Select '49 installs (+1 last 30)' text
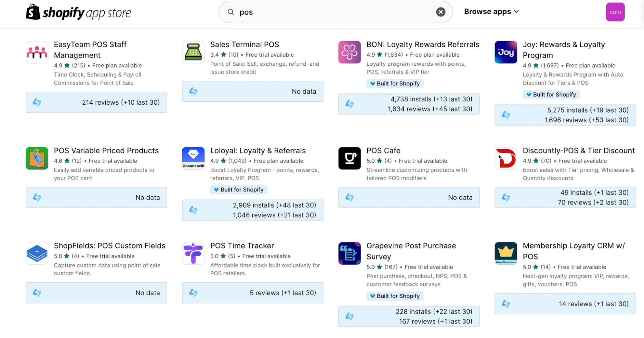This screenshot has width=644, height=338. point(594,192)
